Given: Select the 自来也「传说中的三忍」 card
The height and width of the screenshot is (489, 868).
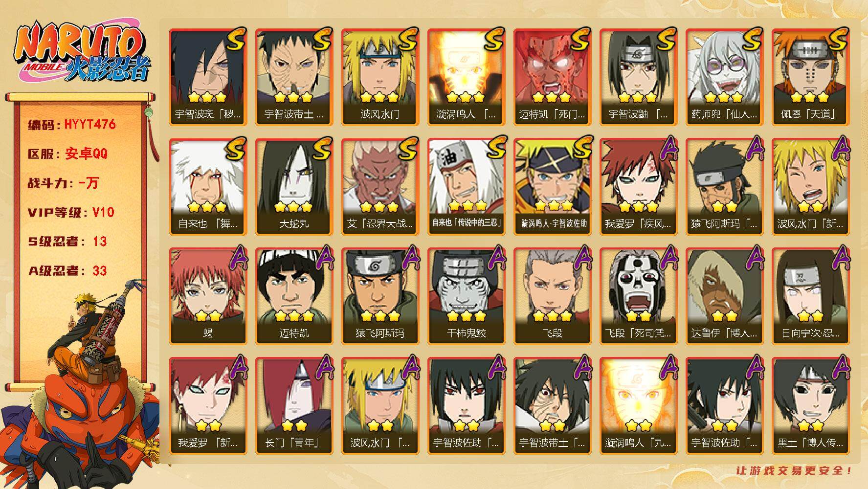Looking at the screenshot, I should tap(466, 186).
